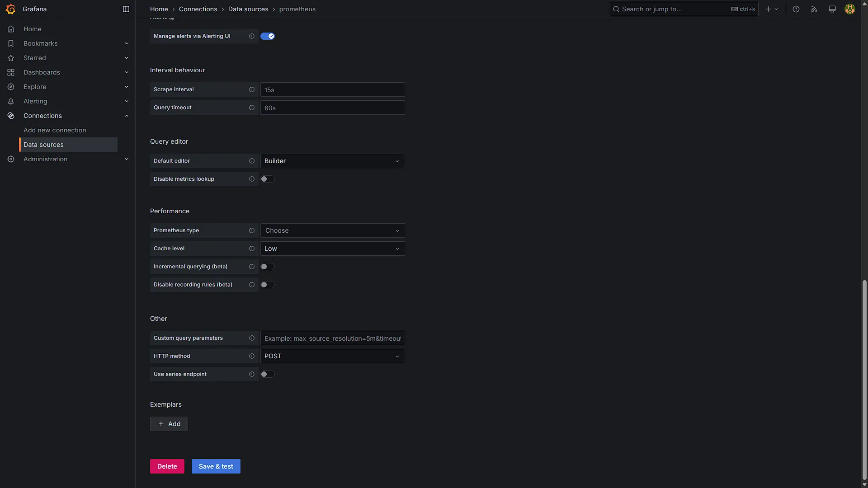Toggle Disable recording rules (beta)
Screen dimensions: 868x488
pyautogui.click(x=268, y=285)
